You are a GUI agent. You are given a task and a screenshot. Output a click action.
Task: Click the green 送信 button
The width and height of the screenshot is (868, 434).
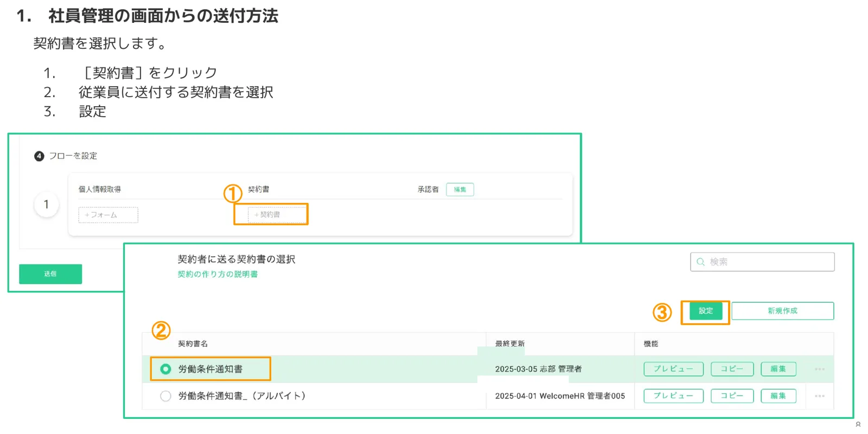[x=50, y=274]
